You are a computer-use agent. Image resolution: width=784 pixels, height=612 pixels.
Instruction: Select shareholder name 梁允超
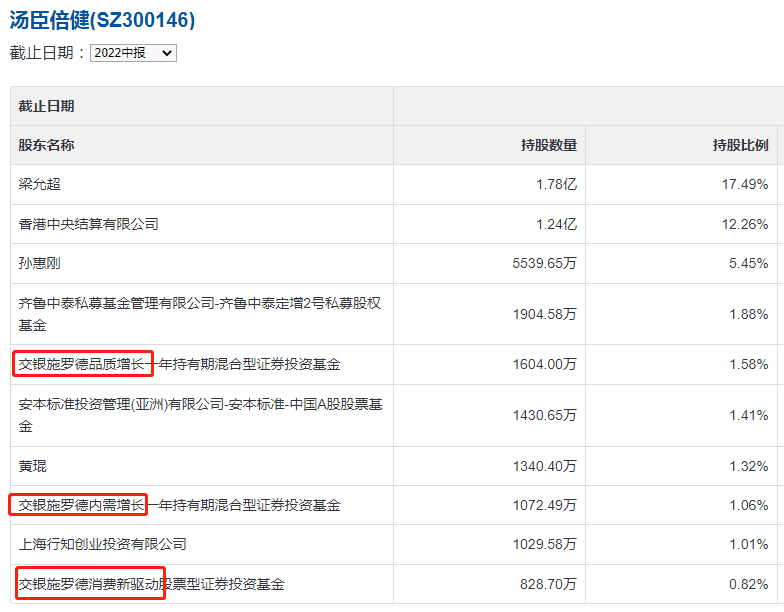[40, 184]
